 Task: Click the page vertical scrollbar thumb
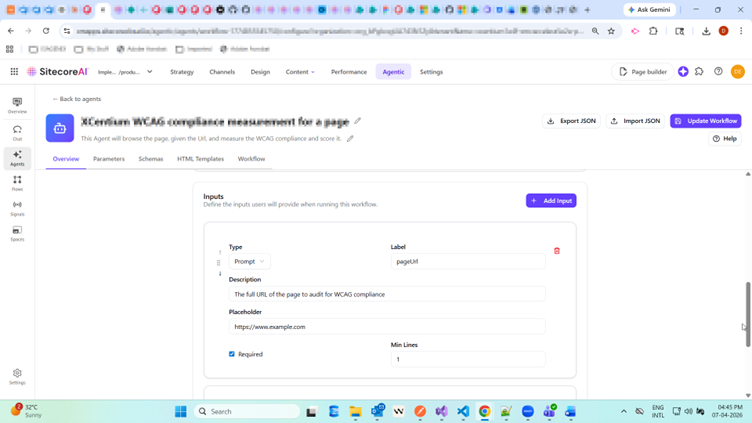tap(748, 314)
